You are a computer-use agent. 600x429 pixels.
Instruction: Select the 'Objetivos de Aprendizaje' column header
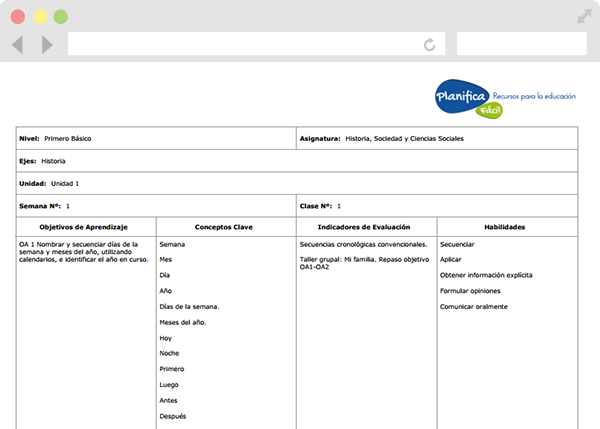coord(86,227)
